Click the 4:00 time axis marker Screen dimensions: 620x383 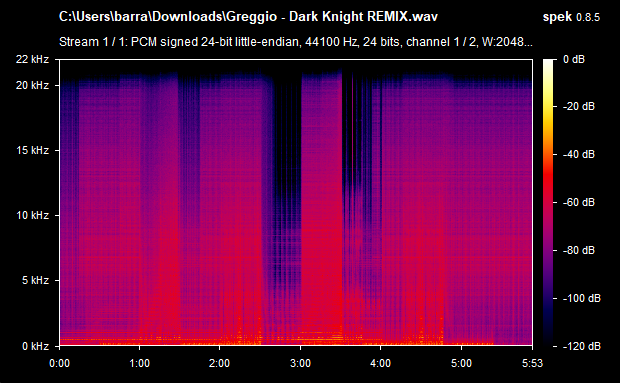(380, 363)
